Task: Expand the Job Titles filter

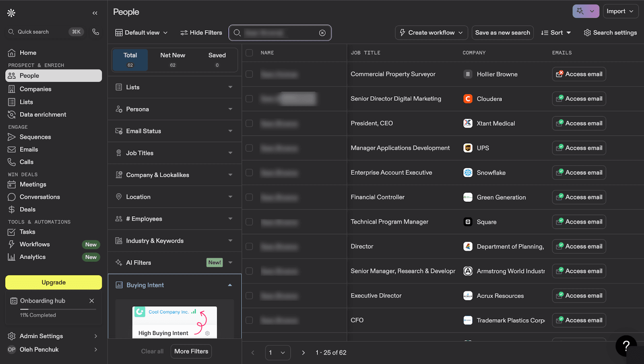Action: pyautogui.click(x=175, y=153)
